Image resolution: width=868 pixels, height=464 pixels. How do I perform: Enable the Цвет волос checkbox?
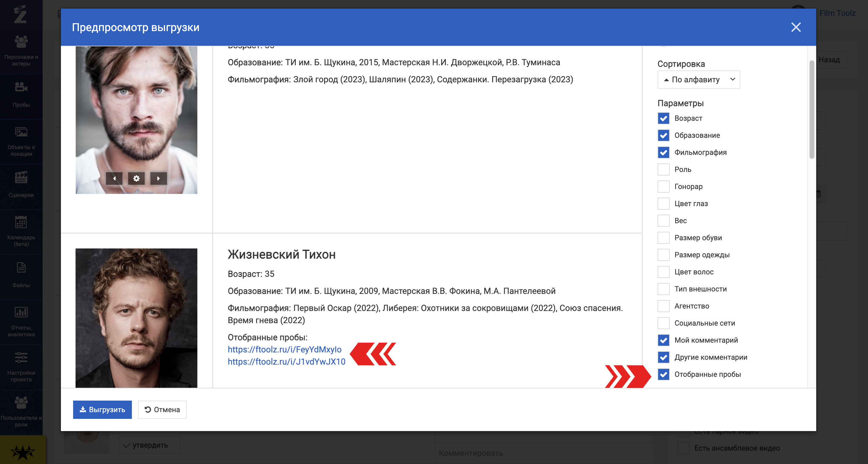[x=663, y=272]
